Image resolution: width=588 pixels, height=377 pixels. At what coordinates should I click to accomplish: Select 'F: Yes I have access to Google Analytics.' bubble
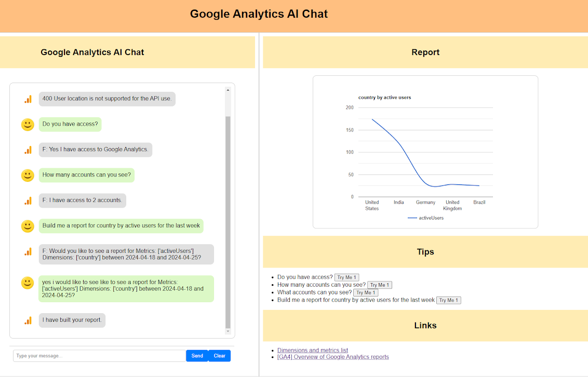[95, 150]
